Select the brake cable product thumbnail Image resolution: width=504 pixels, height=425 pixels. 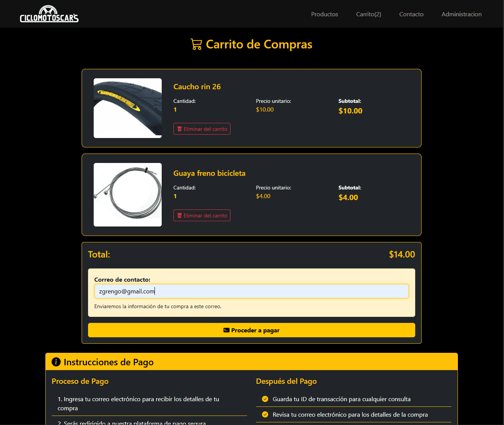pos(127,194)
